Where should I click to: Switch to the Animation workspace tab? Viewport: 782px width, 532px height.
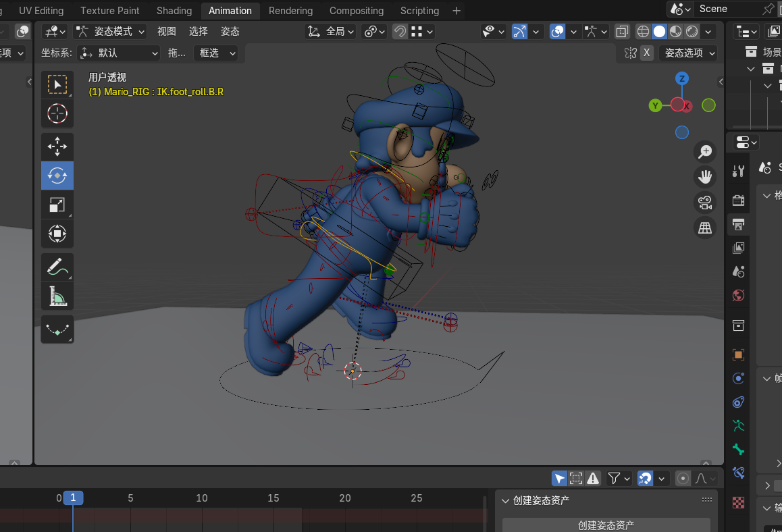click(x=230, y=11)
